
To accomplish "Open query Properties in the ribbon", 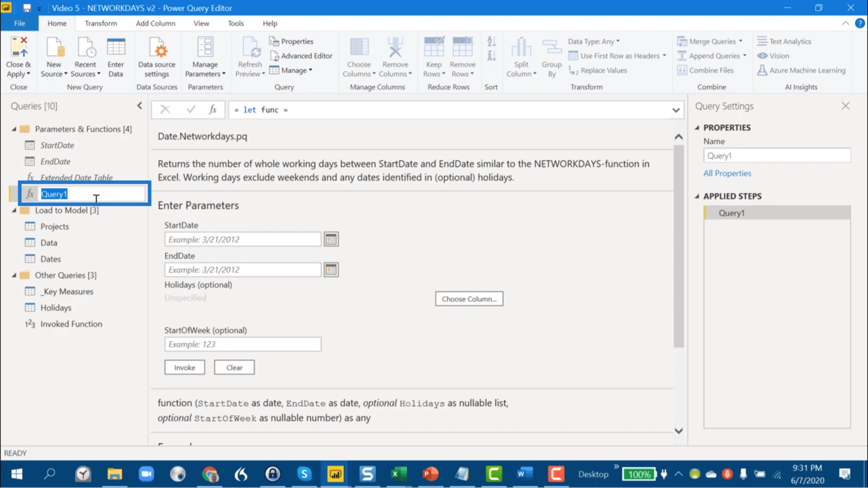I will (x=292, y=42).
